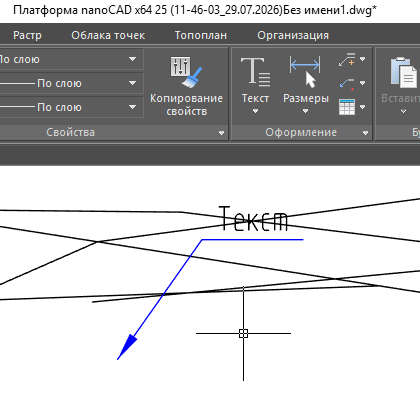Image resolution: width=420 pixels, height=396 pixels.
Task: Click the Paste clipboard icon
Action: pos(404,72)
